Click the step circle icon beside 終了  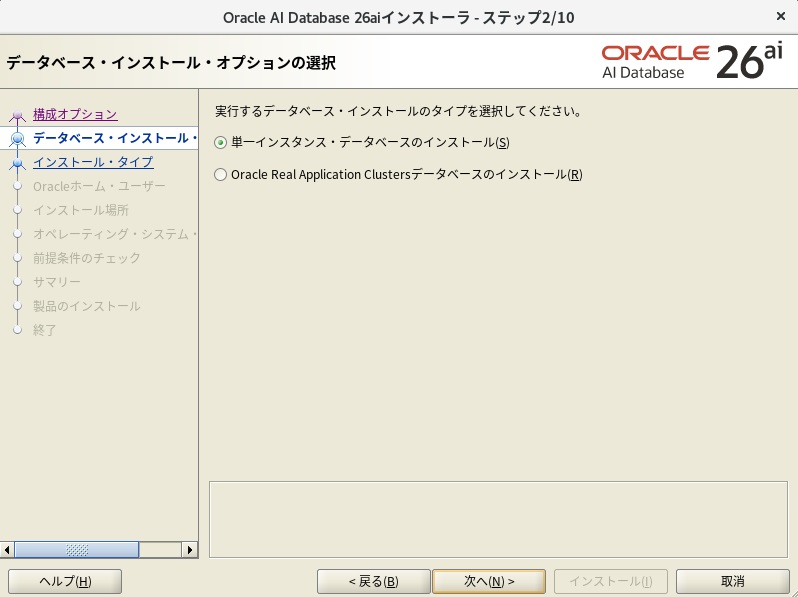tap(18, 330)
